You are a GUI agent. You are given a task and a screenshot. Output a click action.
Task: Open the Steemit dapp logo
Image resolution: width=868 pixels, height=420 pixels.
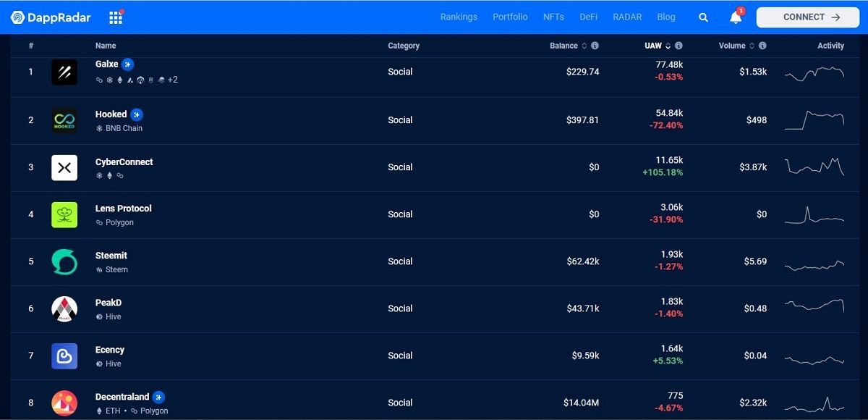point(64,261)
